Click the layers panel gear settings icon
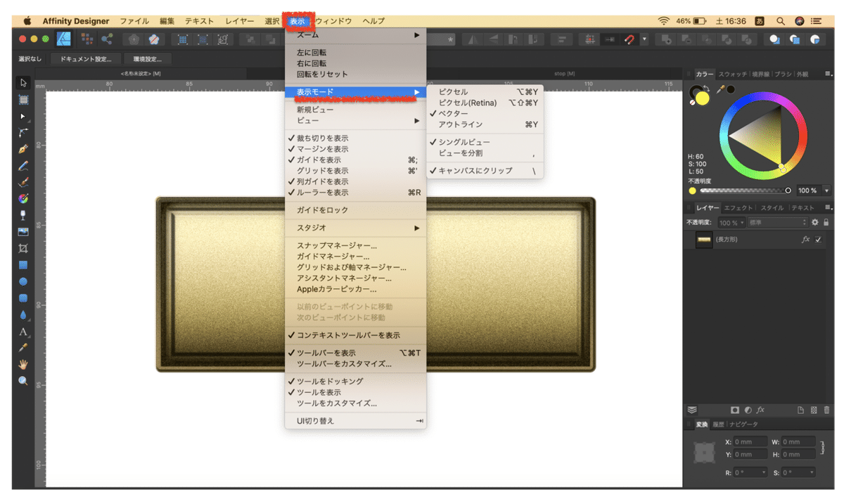Viewport: 844px width, 504px height. click(815, 222)
